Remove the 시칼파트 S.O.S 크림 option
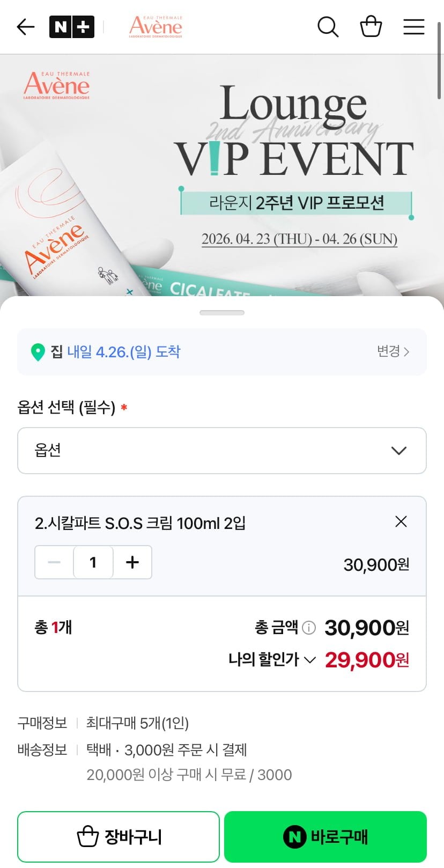This screenshot has width=444, height=868. 401,521
